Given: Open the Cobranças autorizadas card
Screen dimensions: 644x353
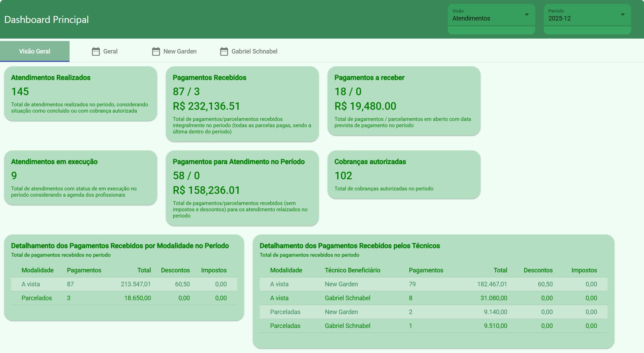Looking at the screenshot, I should point(404,174).
